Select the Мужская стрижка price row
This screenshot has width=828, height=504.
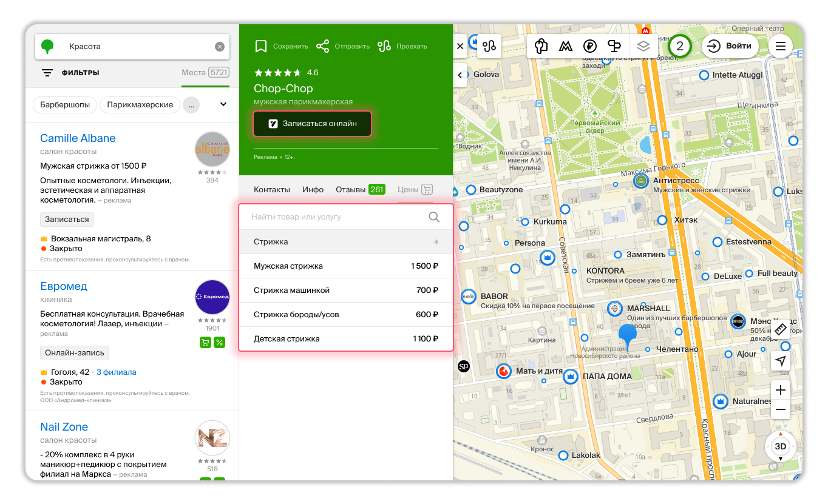[346, 266]
